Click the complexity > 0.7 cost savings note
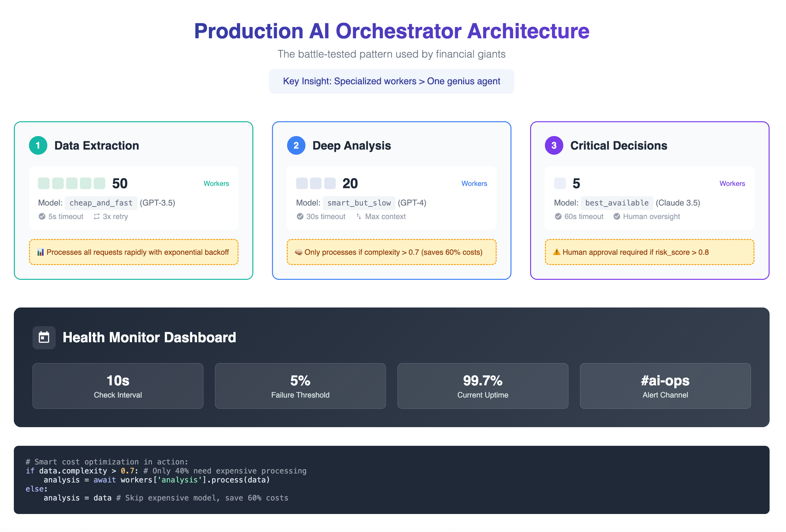 tap(392, 252)
